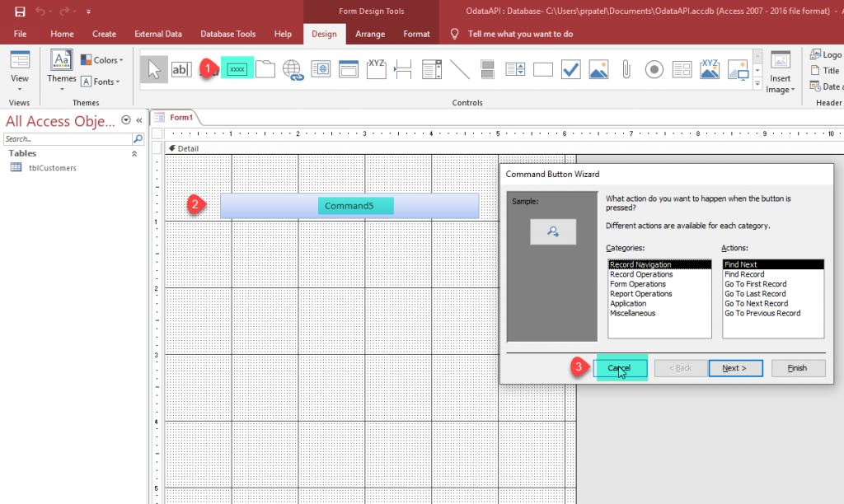
Task: Click Finish in the Command Button Wizard
Action: click(x=797, y=368)
